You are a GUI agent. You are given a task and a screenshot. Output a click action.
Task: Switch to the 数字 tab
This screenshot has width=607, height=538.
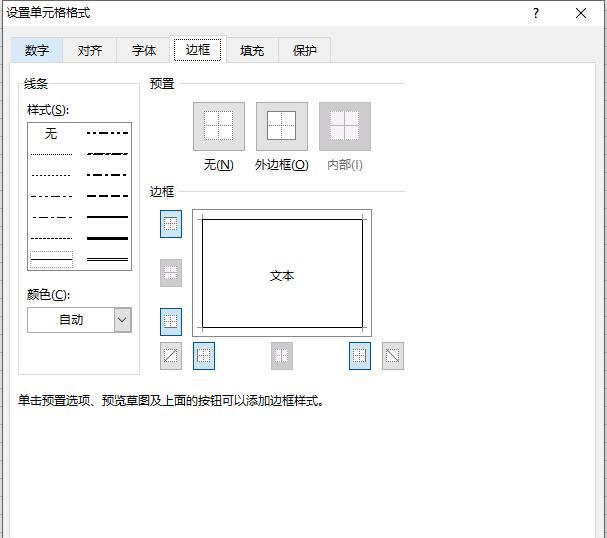click(x=37, y=50)
